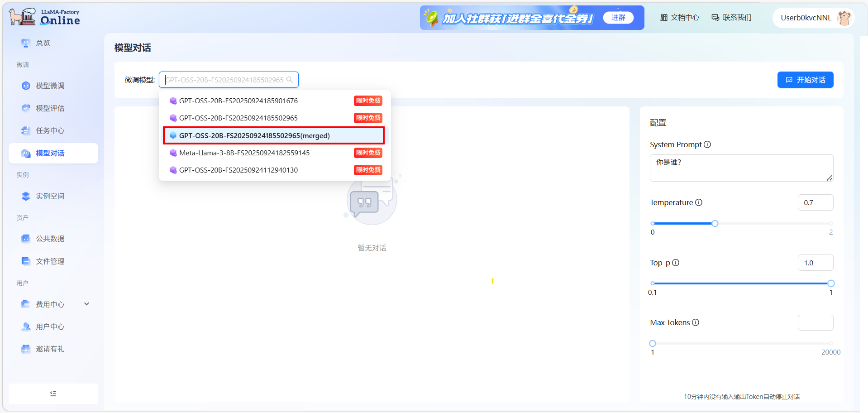This screenshot has width=868, height=413.
Task: Click the System Prompt info icon
Action: [x=707, y=144]
